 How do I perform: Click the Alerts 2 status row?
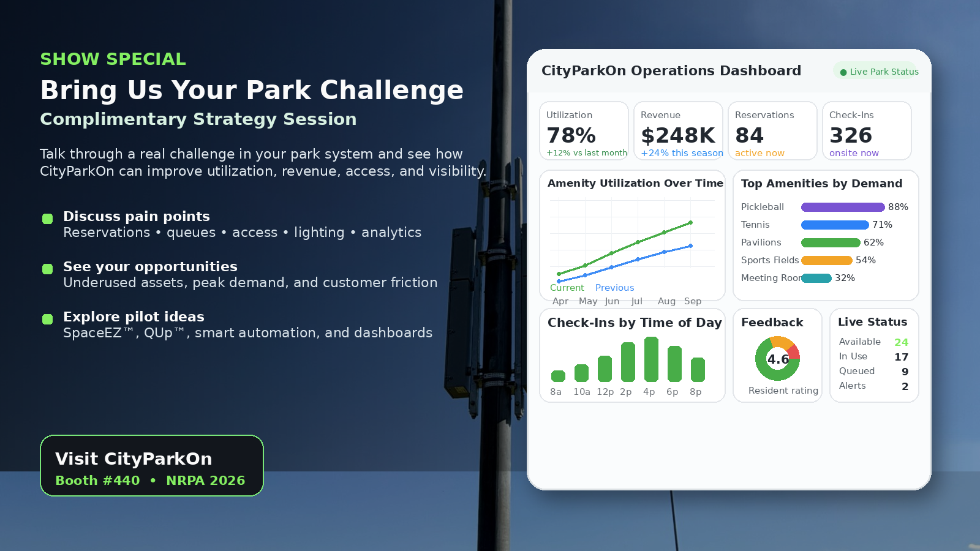pyautogui.click(x=873, y=386)
